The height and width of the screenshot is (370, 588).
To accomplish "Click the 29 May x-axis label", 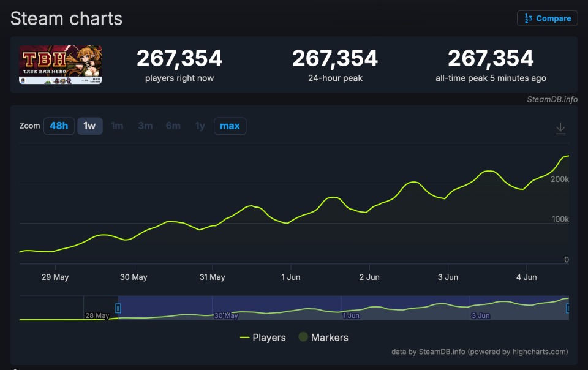I will click(55, 277).
